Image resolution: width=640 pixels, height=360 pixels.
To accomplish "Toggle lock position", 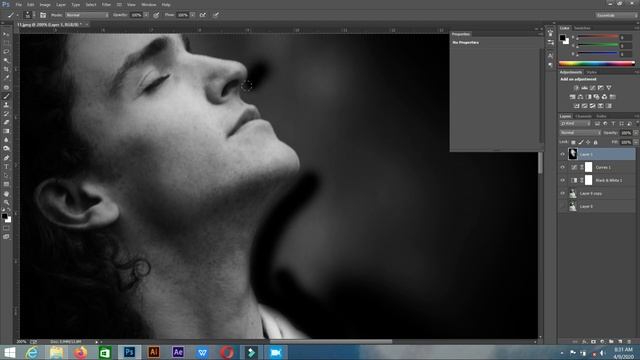I will [588, 142].
